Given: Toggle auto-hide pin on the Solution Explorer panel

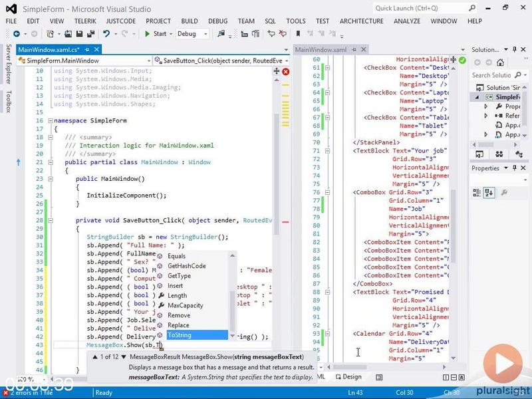Looking at the screenshot, I should pyautogui.click(x=515, y=49).
